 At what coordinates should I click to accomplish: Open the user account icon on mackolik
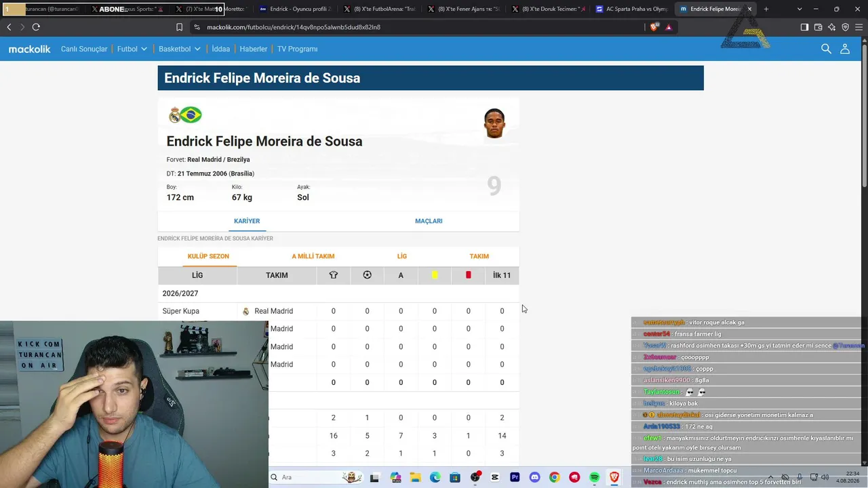pos(845,49)
